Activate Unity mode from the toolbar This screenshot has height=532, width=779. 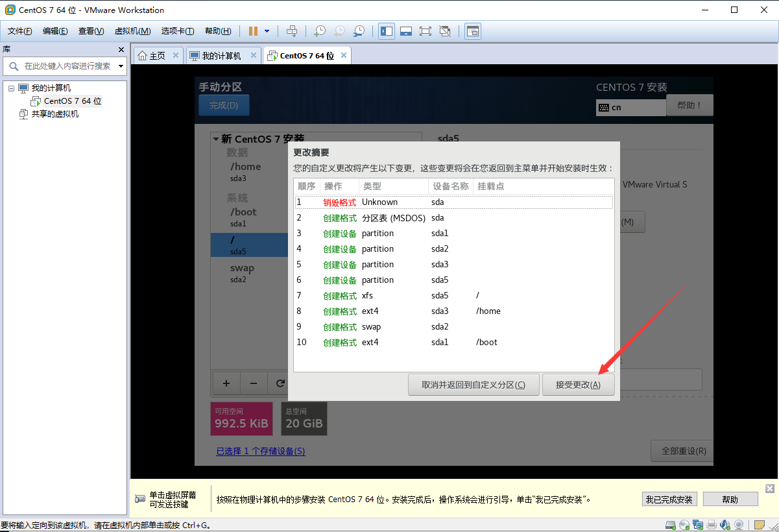pyautogui.click(x=445, y=31)
